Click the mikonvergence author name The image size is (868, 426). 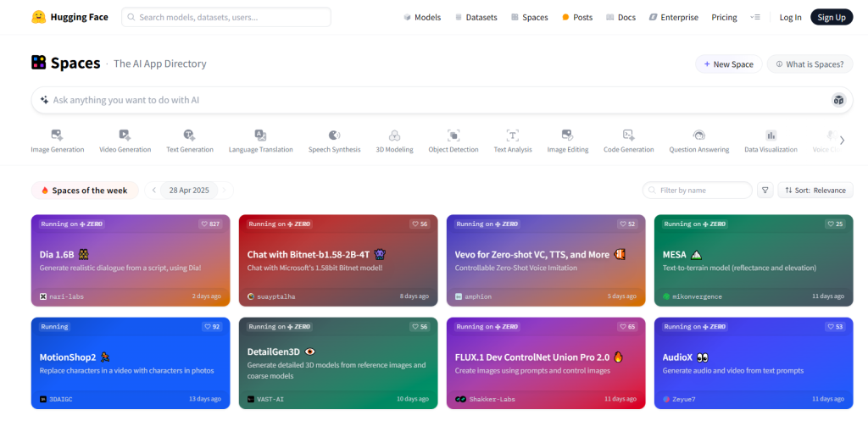(x=697, y=296)
